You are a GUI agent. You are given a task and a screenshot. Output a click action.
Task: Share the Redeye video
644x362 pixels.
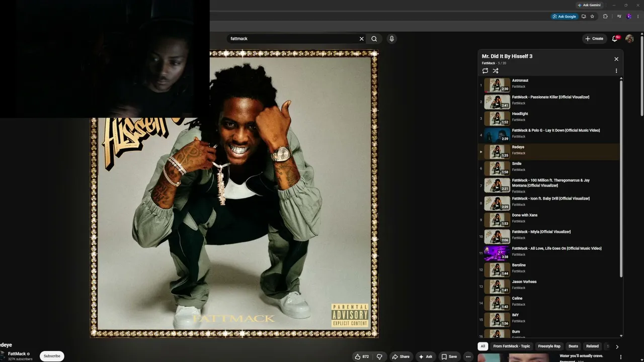click(x=400, y=356)
